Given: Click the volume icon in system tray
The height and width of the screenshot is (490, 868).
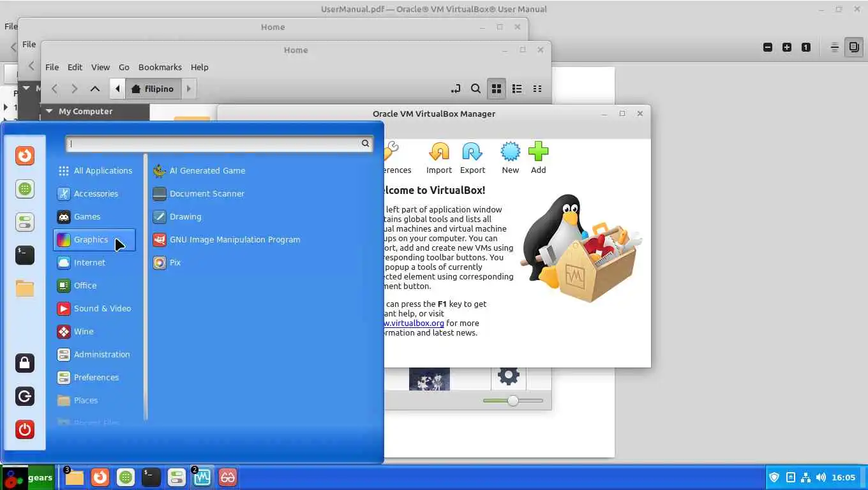Looking at the screenshot, I should coord(821,477).
